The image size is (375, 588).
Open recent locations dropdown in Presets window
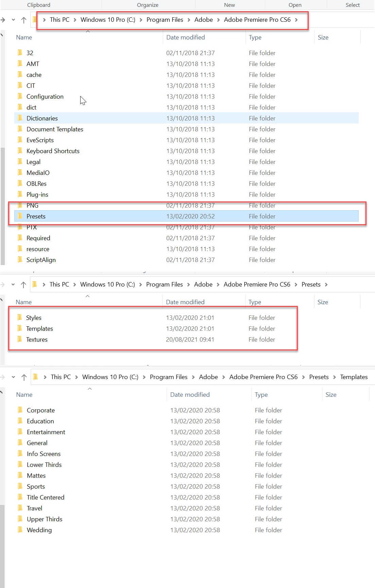coord(13,285)
